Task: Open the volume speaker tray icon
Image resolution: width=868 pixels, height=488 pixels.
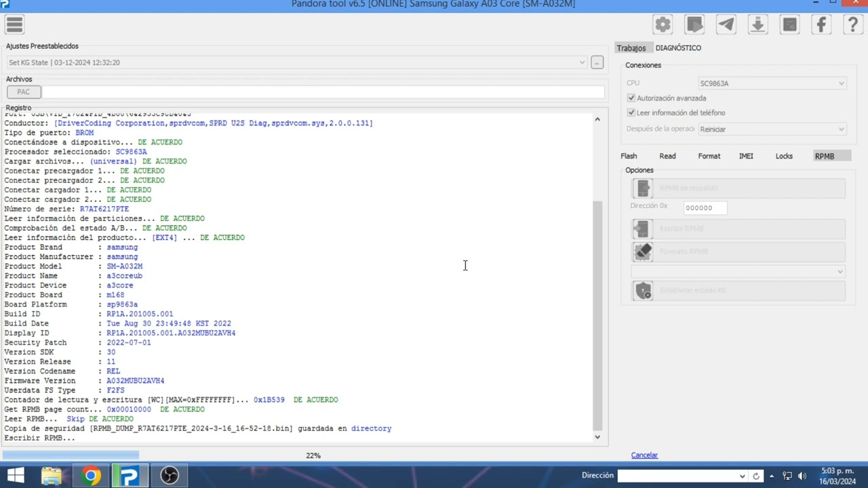Action: click(x=802, y=476)
